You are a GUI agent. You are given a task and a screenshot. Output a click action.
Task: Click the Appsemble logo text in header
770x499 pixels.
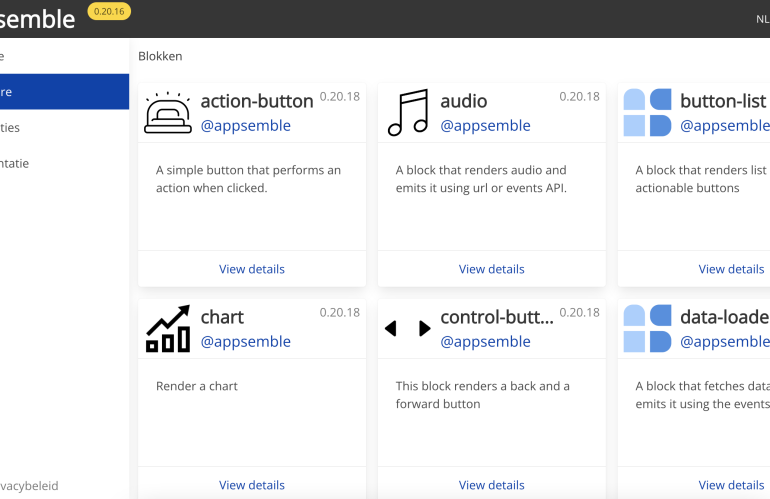(x=37, y=20)
